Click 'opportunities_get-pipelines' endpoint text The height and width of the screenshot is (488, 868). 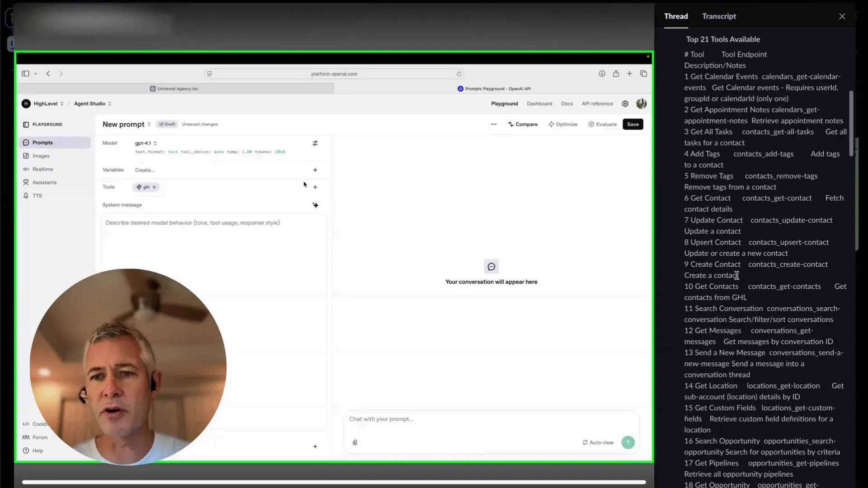coord(793,463)
